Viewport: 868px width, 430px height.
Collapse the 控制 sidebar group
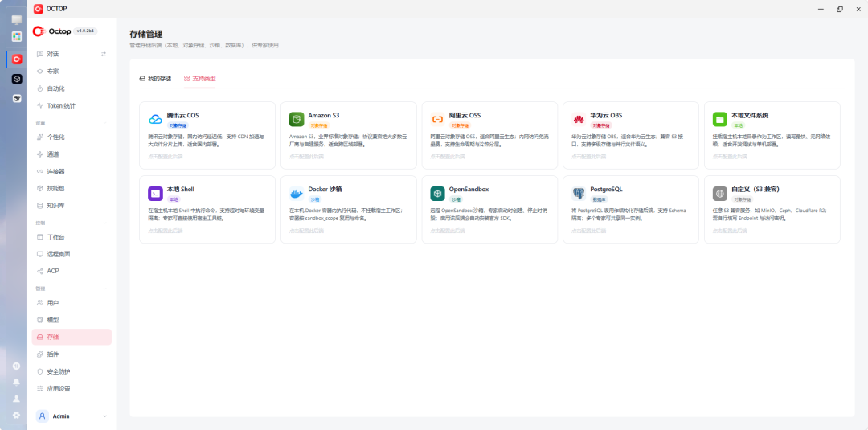pyautogui.click(x=106, y=223)
